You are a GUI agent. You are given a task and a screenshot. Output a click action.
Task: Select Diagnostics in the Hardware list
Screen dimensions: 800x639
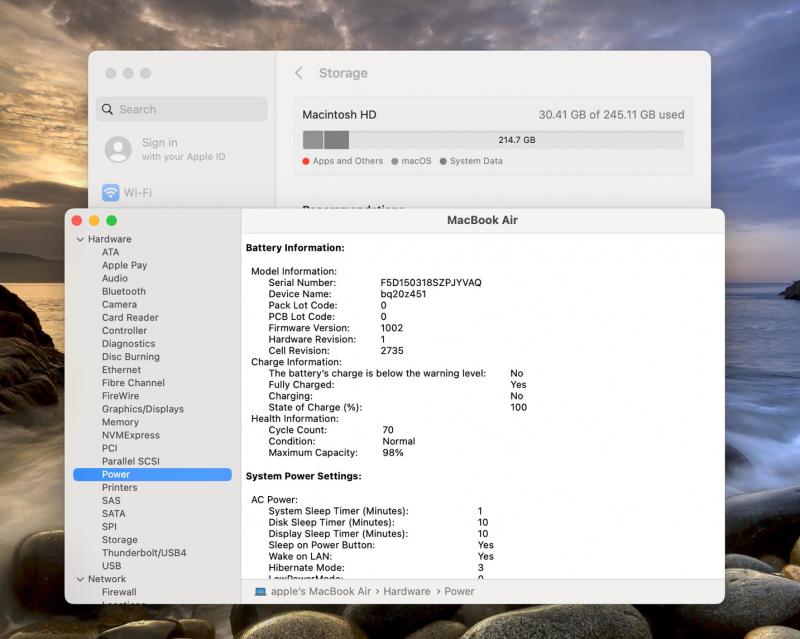pos(129,344)
